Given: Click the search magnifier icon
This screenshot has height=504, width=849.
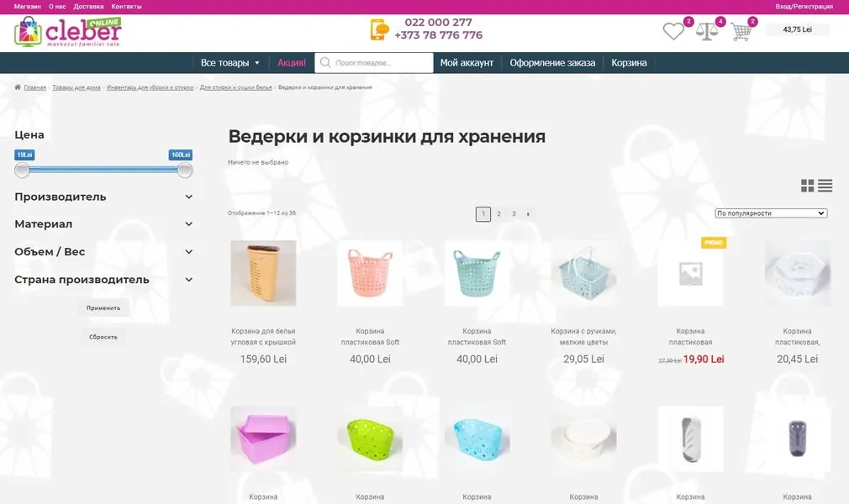Looking at the screenshot, I should coord(324,62).
